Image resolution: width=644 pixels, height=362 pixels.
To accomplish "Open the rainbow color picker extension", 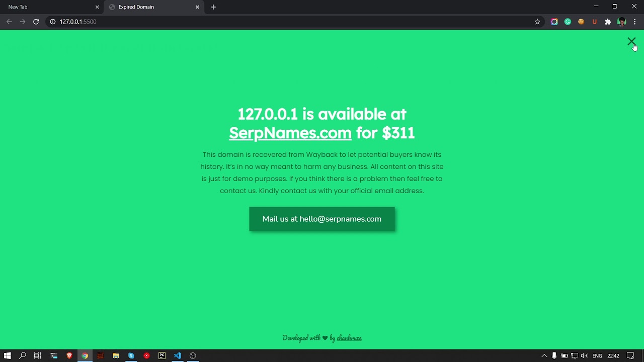I will tap(554, 22).
